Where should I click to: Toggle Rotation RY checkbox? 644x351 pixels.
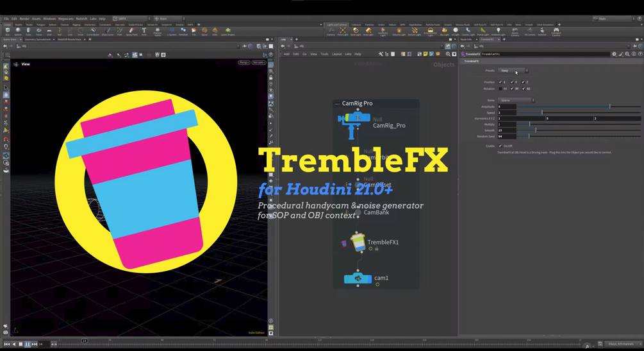(x=512, y=89)
